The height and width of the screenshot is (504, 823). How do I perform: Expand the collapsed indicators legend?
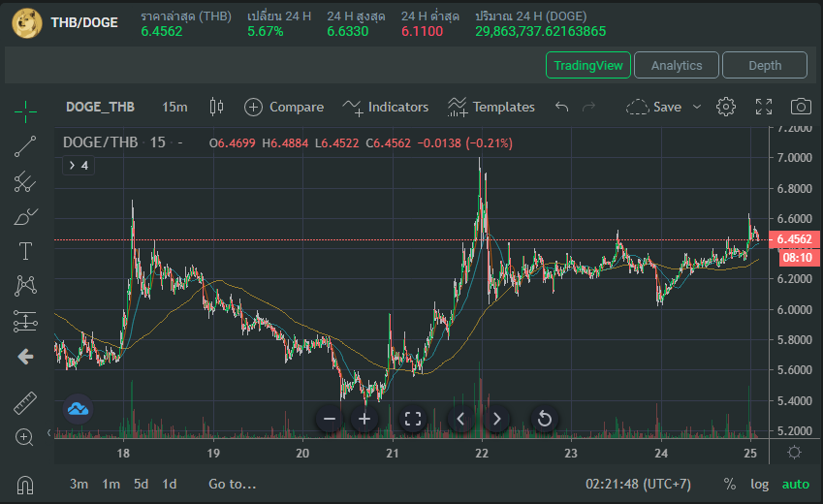[78, 166]
